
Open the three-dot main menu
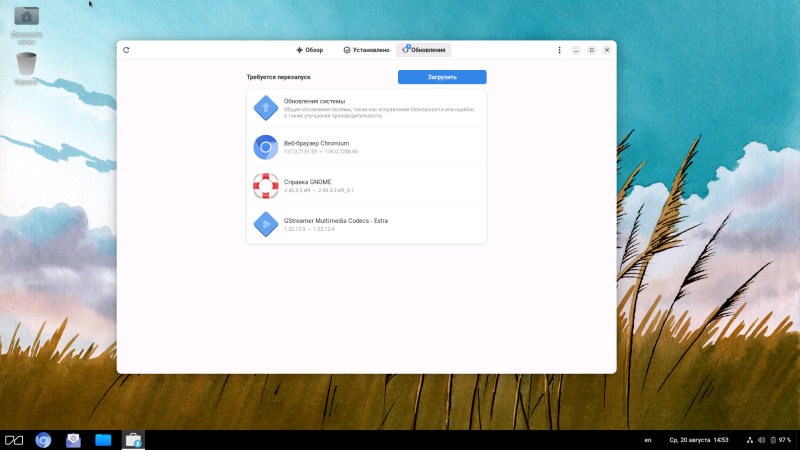pyautogui.click(x=559, y=50)
